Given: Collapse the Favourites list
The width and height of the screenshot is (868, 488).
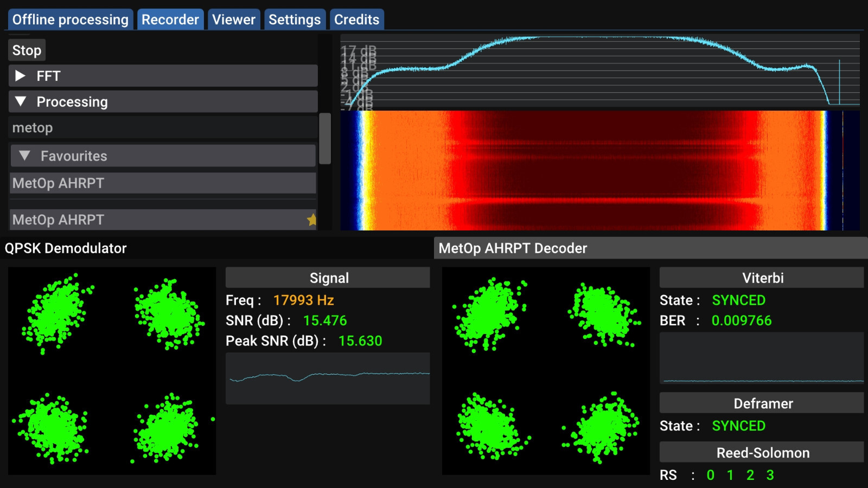Looking at the screenshot, I should pyautogui.click(x=163, y=156).
